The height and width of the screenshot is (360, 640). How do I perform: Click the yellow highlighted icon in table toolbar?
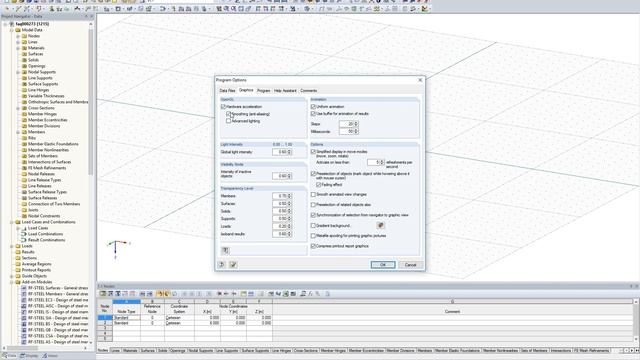(x=167, y=293)
